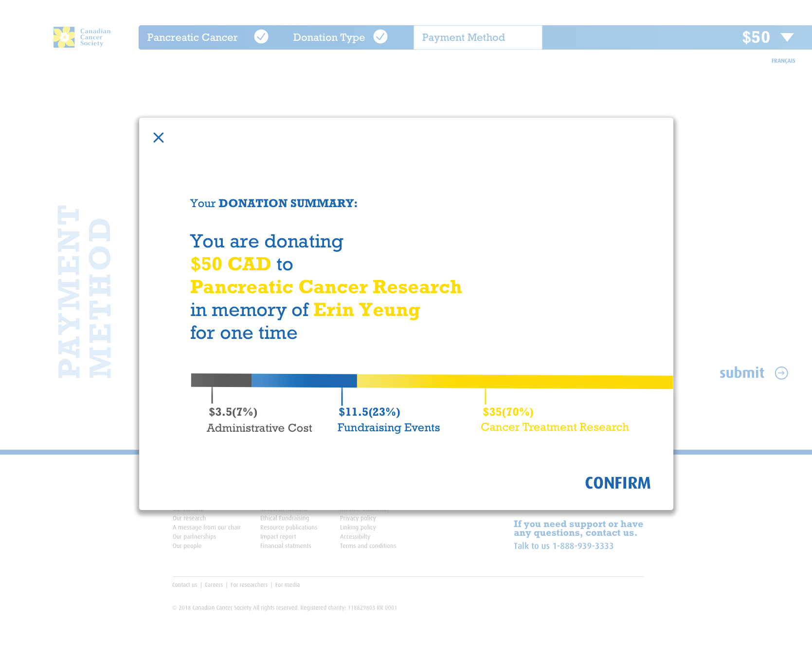Click the $35(70%) value

[x=508, y=412]
